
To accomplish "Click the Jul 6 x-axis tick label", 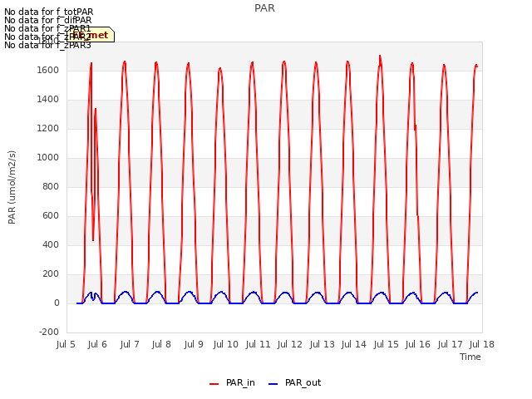I will pyautogui.click(x=97, y=345).
